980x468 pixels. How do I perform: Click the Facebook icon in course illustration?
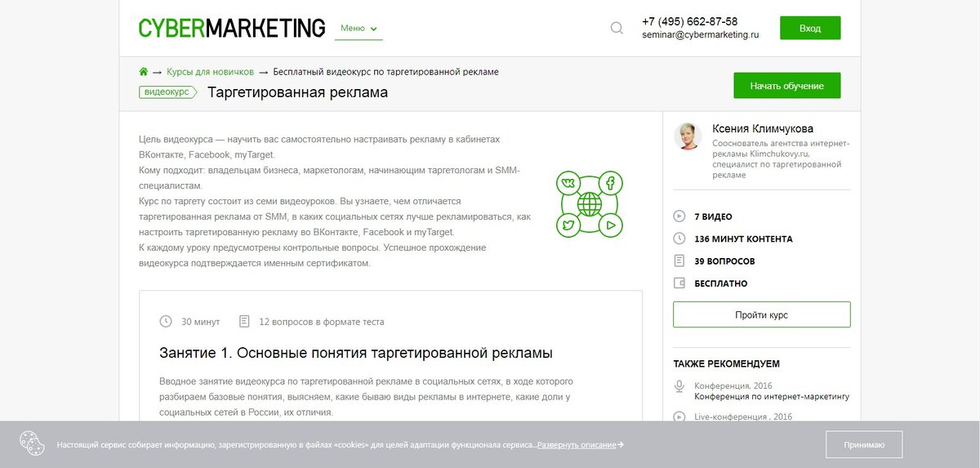coord(610,182)
